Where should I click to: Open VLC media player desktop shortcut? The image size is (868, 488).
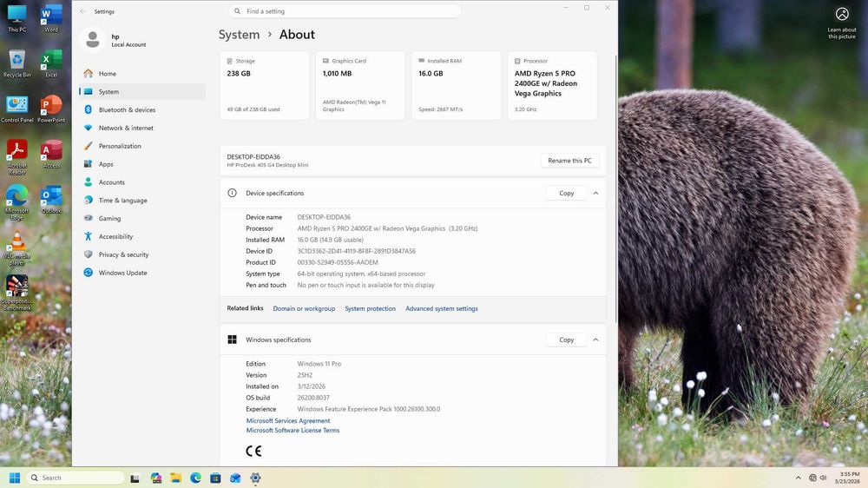16,247
